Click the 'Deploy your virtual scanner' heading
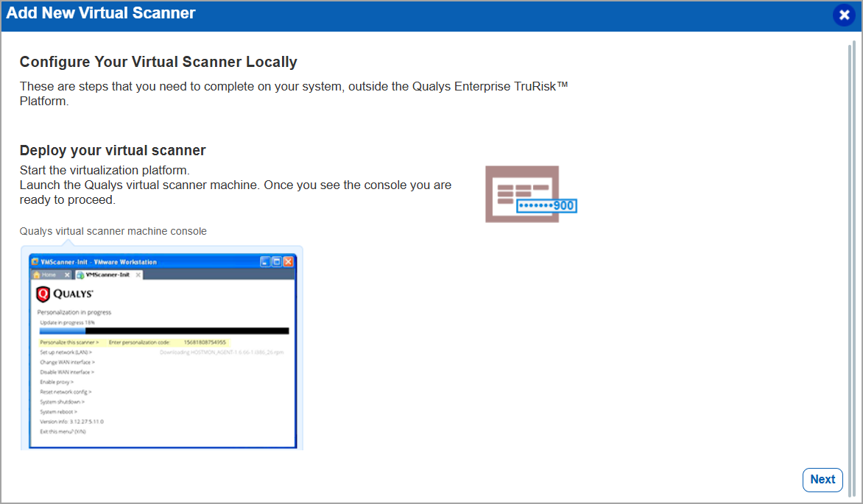The height and width of the screenshot is (504, 863). tap(113, 150)
